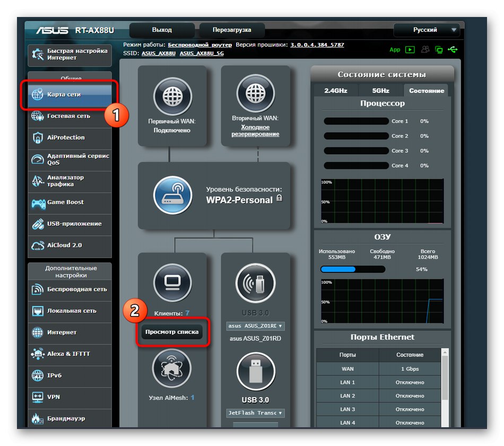The height and width of the screenshot is (446, 504).
Task: Click the IPv6 icon
Action: 38,375
